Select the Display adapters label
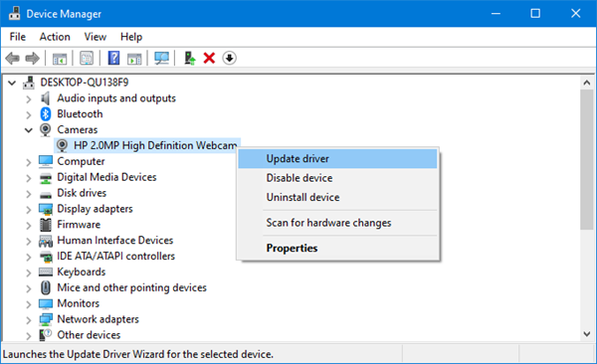597x364 pixels. [x=95, y=209]
